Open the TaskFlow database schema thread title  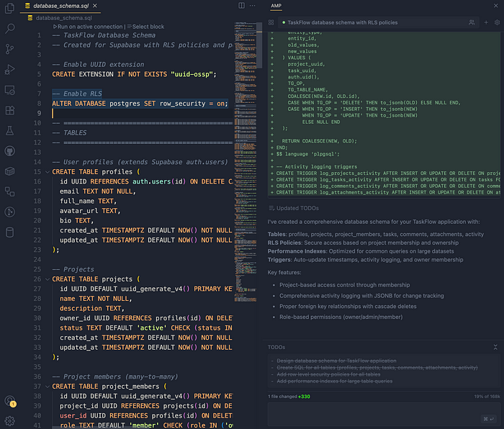[342, 22]
